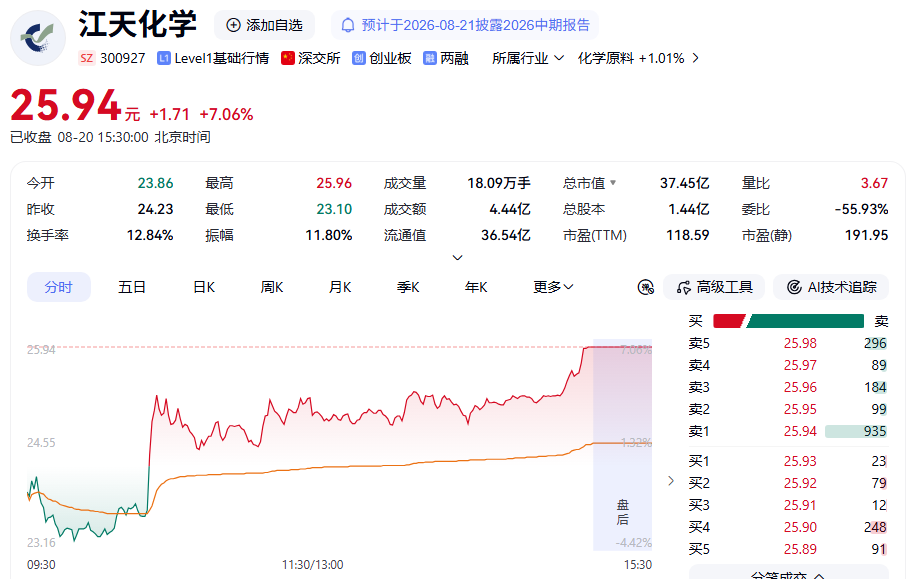Viewport: 913px width, 579px height.
Task: Click the 买5 price 25.89
Action: (x=800, y=549)
